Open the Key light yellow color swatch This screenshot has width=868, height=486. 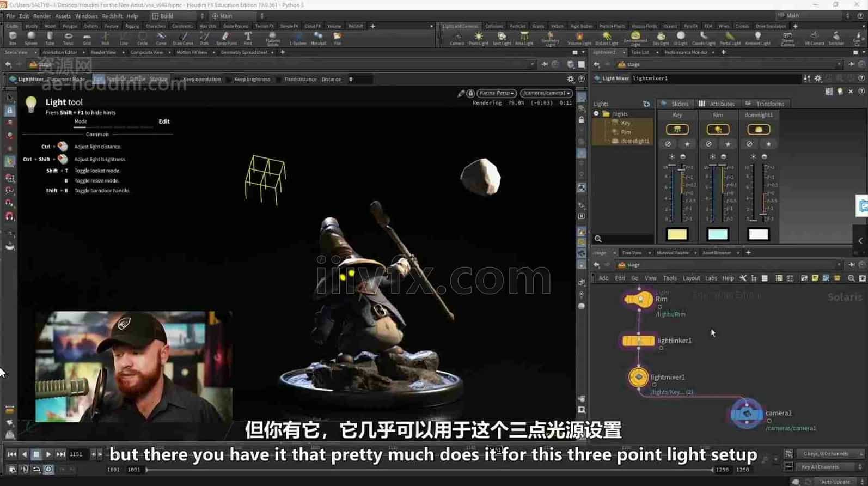(677, 234)
